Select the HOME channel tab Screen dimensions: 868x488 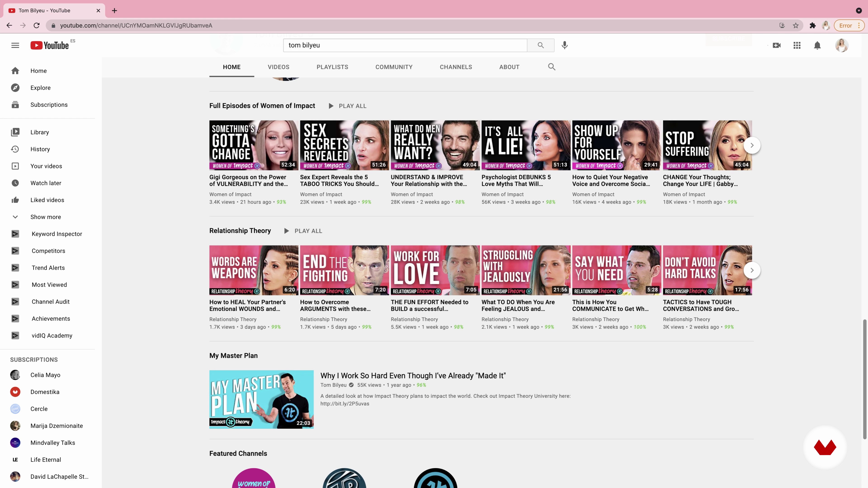(231, 67)
